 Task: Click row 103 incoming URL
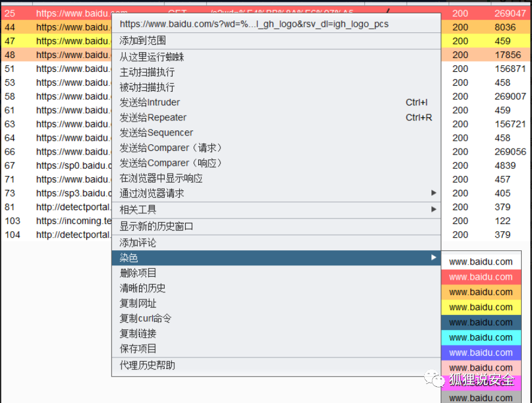[x=74, y=221]
